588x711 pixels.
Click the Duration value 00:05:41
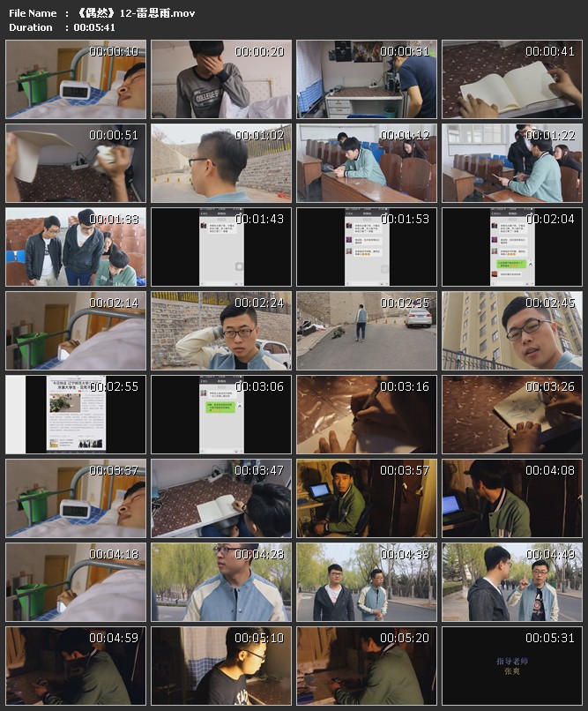pos(95,27)
